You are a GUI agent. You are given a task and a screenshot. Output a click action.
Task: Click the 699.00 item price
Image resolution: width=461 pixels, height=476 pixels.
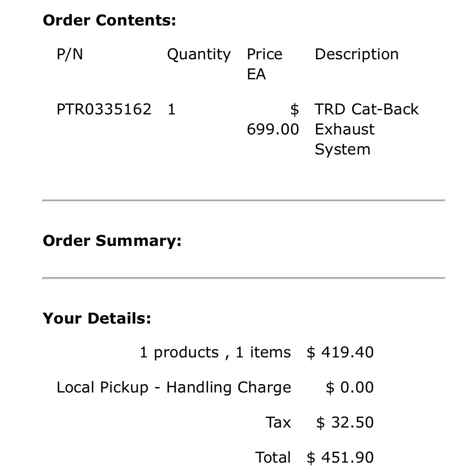[x=273, y=129]
